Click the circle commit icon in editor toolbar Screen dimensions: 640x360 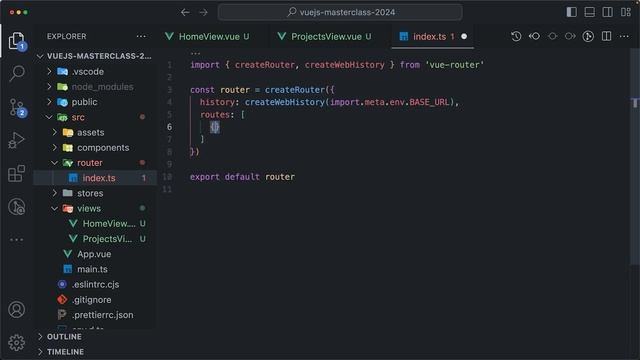(552, 36)
